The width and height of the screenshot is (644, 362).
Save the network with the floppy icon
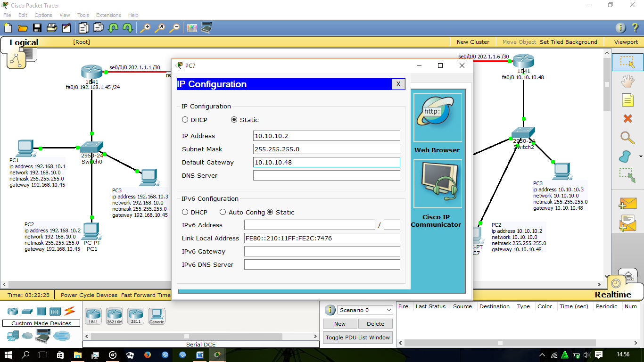37,28
